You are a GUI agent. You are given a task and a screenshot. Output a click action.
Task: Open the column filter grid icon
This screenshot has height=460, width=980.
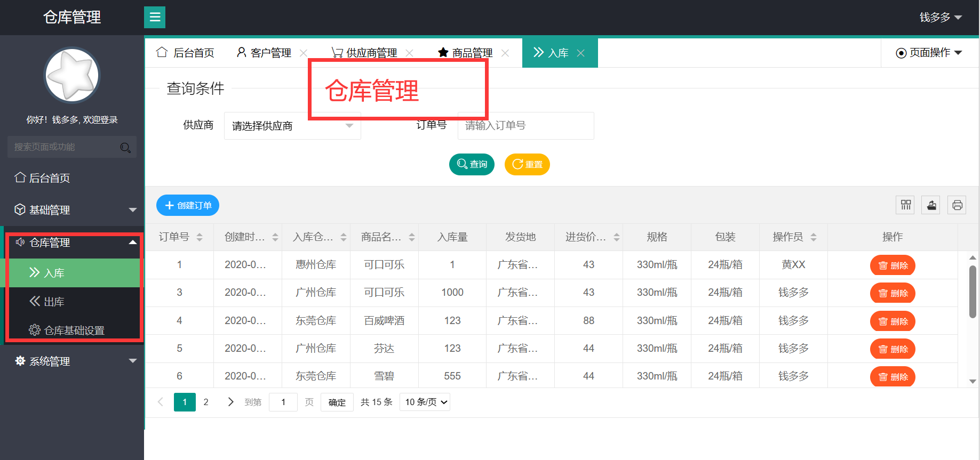[905, 205]
